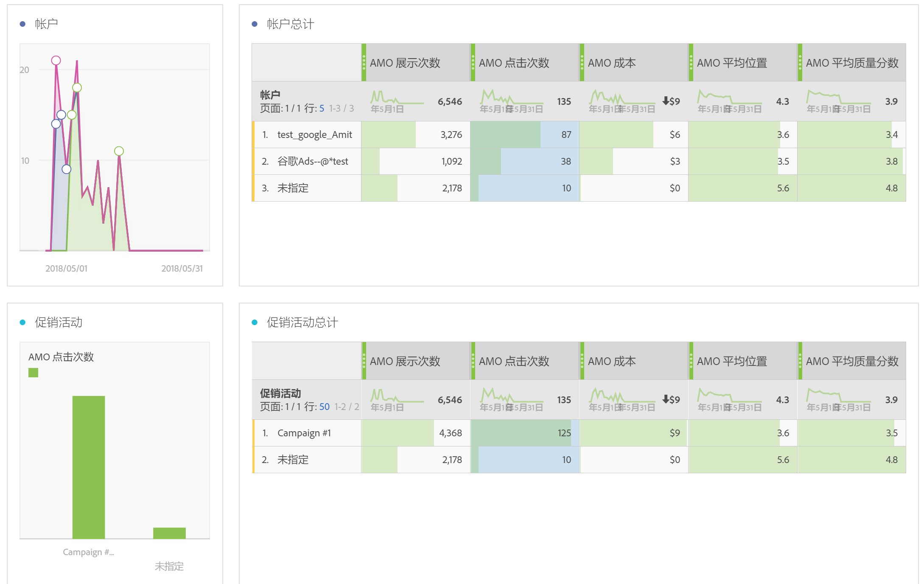Click the Campaign #1 row name

[304, 433]
